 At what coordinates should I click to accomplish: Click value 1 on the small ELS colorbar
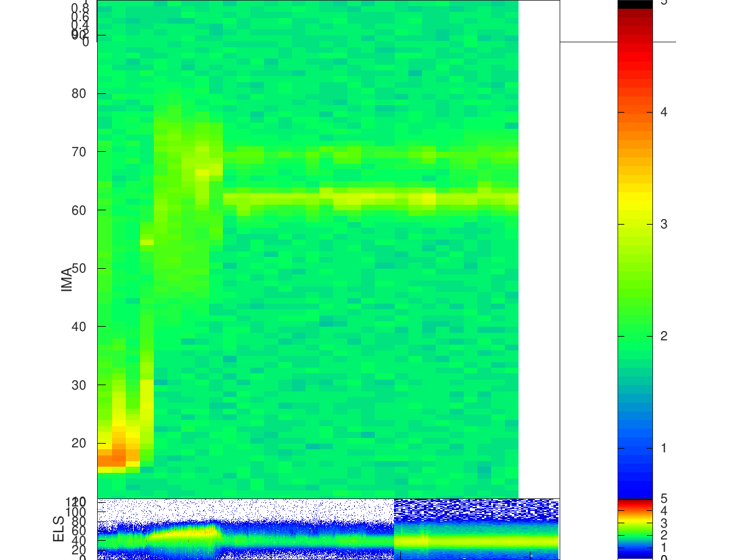[x=664, y=548]
